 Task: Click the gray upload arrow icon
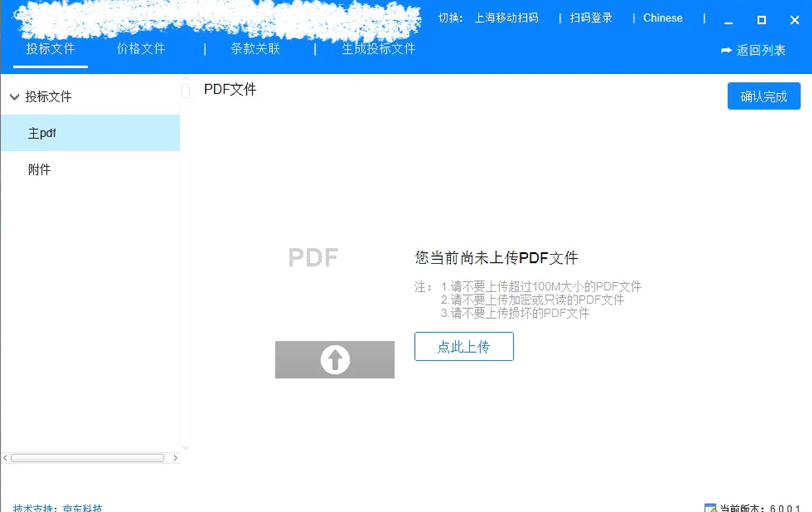(334, 359)
